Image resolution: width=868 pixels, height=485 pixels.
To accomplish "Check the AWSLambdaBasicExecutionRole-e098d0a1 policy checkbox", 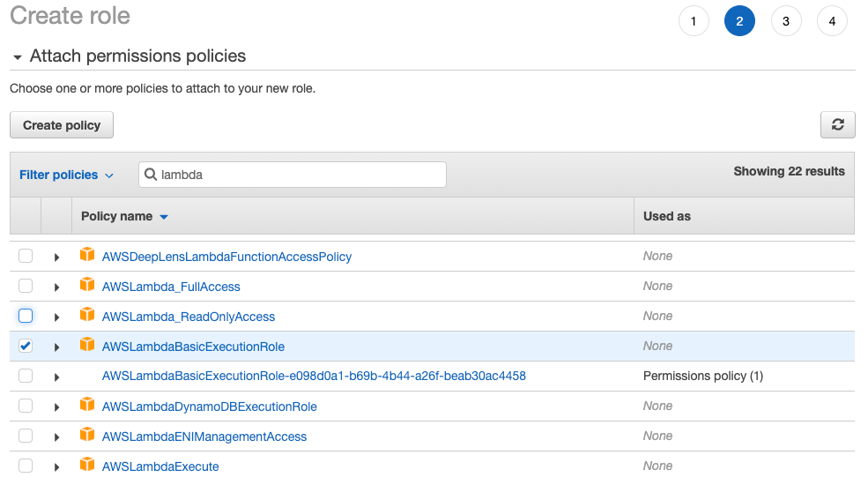I will click(26, 376).
